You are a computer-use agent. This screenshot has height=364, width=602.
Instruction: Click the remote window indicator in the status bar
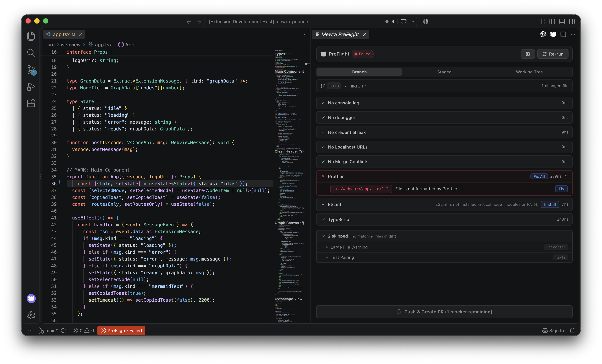click(x=30, y=330)
